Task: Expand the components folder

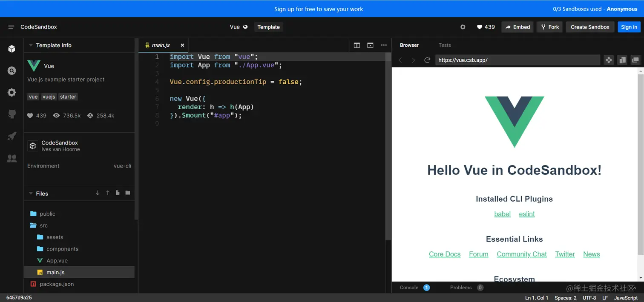Action: tap(79, 249)
